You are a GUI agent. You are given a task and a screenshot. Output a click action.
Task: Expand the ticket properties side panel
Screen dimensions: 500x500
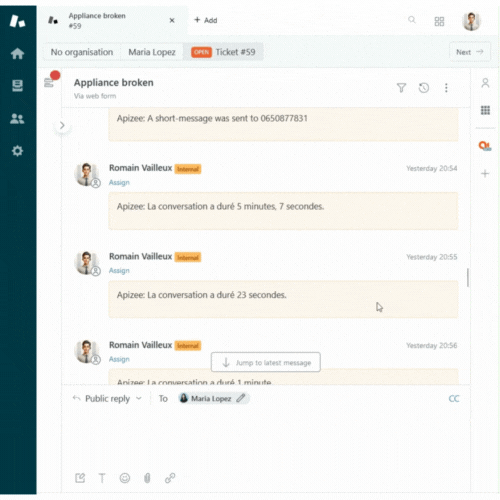pos(62,126)
